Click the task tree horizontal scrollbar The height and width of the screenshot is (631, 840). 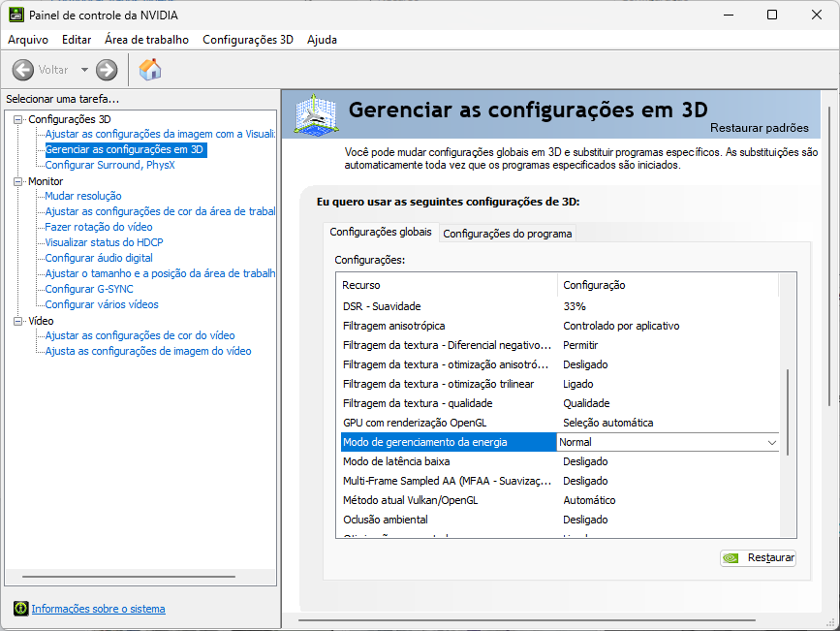pyautogui.click(x=129, y=577)
